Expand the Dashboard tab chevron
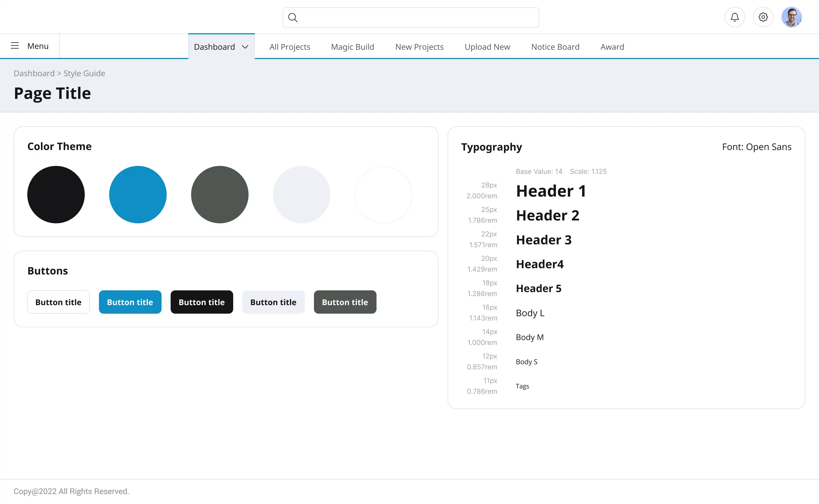This screenshot has height=504, width=819. click(x=245, y=47)
